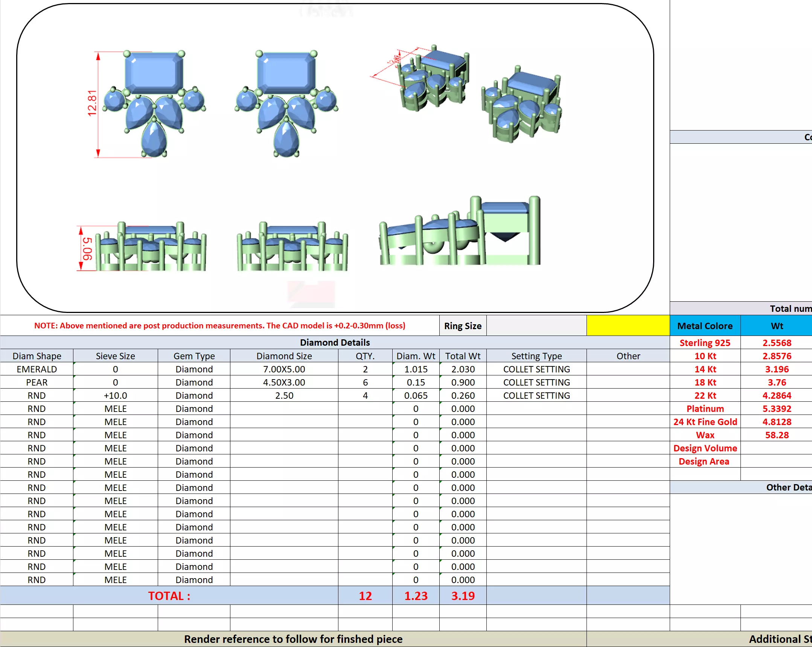The width and height of the screenshot is (812, 647).
Task: Select the second front view pendant render
Action: 286,103
